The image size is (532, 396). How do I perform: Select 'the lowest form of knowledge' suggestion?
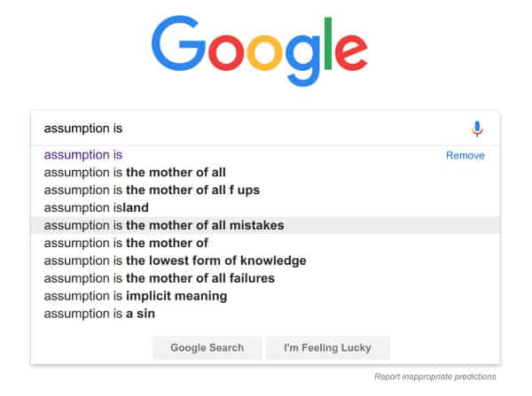click(x=175, y=260)
